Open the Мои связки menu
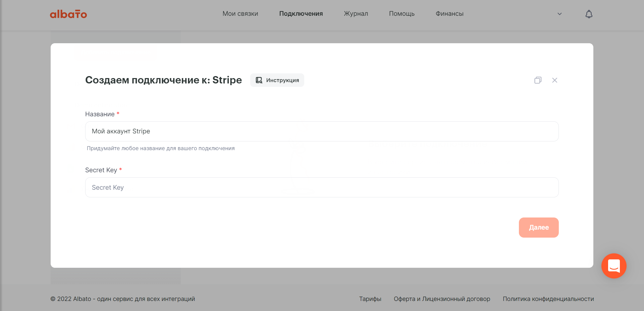Viewport: 644px width, 311px height. tap(240, 14)
